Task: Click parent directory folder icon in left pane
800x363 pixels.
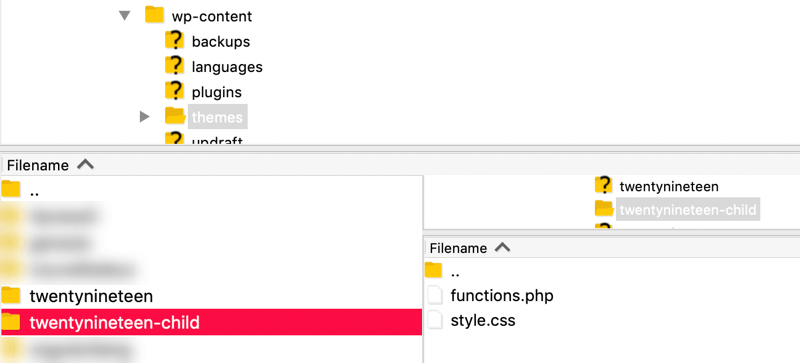Action: click(11, 189)
